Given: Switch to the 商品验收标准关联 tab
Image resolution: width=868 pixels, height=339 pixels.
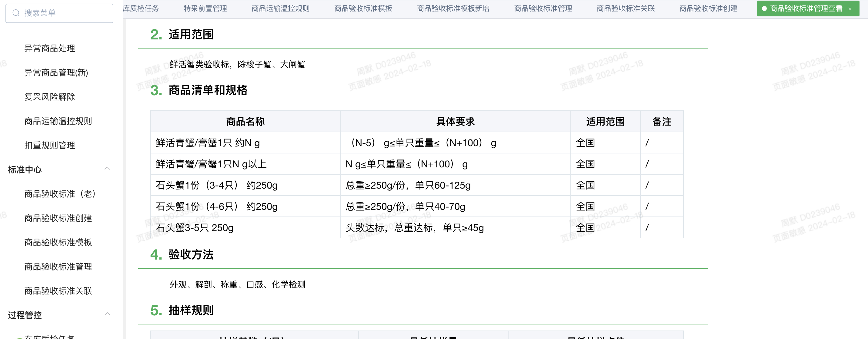Looking at the screenshot, I should pos(626,8).
